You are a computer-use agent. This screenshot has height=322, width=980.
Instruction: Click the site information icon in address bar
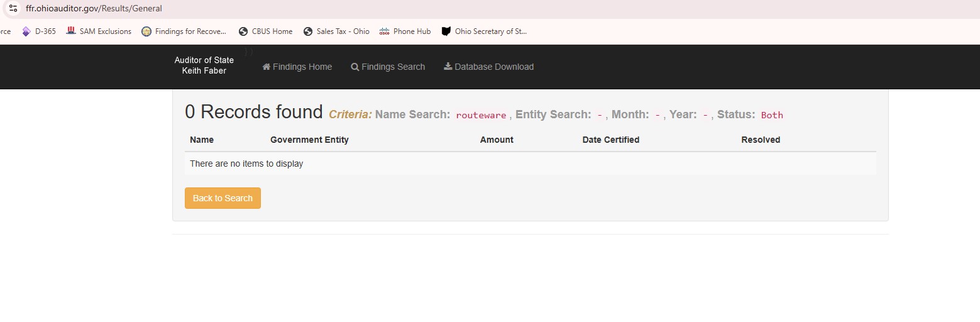pyautogui.click(x=13, y=9)
